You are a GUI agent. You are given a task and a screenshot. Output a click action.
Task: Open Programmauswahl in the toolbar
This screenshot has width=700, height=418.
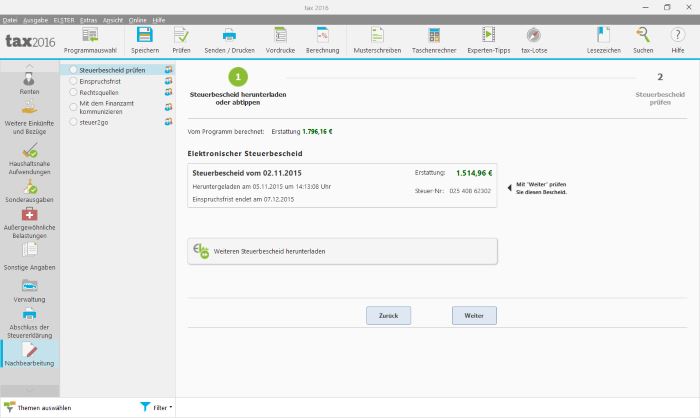[90, 41]
